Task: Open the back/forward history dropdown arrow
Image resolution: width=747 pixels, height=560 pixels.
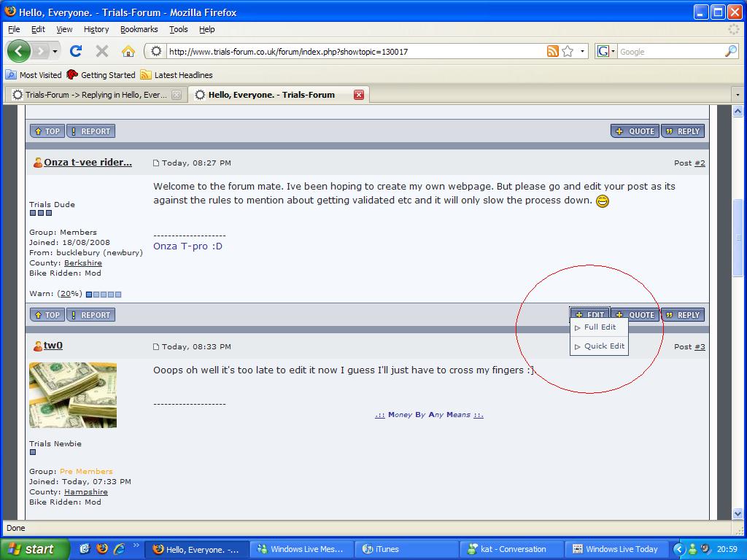Action: pyautogui.click(x=55, y=51)
